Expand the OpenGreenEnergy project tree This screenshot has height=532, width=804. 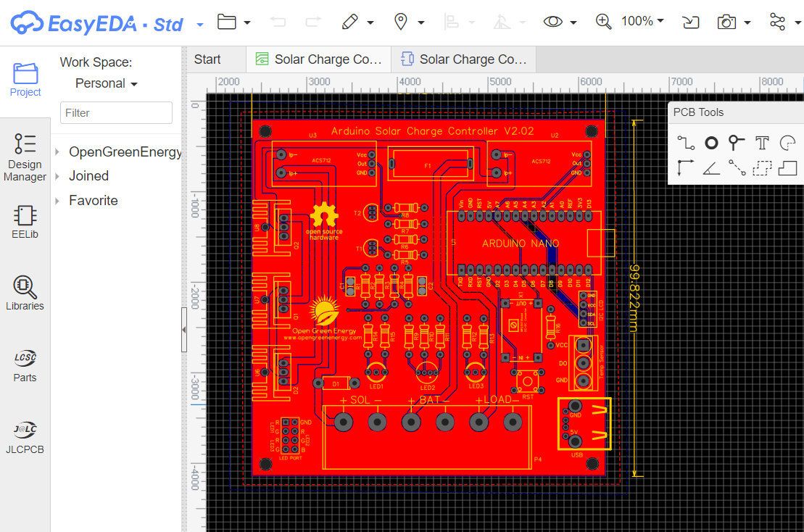click(x=57, y=151)
